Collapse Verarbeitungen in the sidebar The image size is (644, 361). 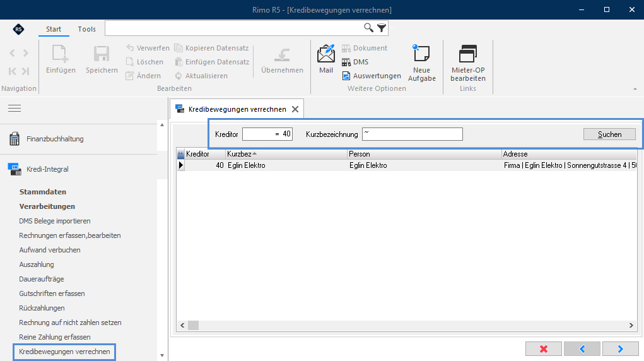(47, 206)
